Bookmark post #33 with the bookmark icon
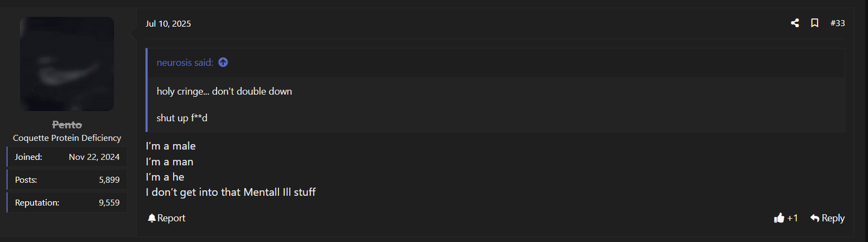Screen dimensions: 868x242 (815, 23)
